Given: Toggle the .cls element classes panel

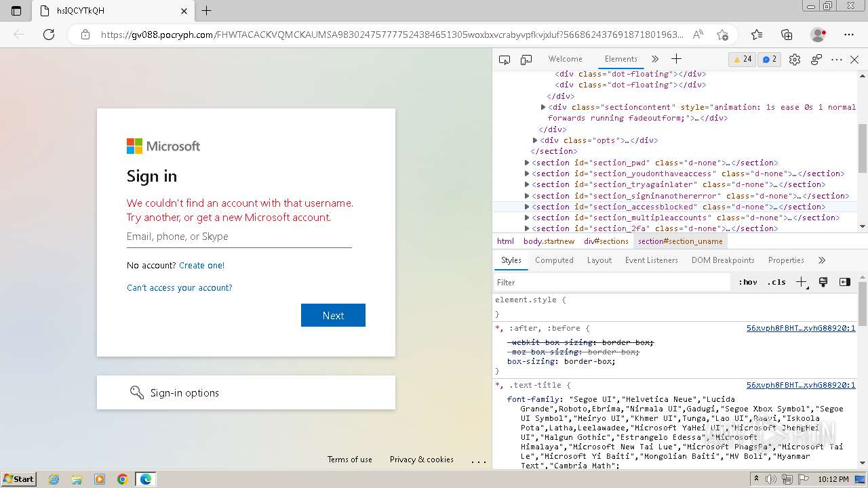Looking at the screenshot, I should (776, 283).
